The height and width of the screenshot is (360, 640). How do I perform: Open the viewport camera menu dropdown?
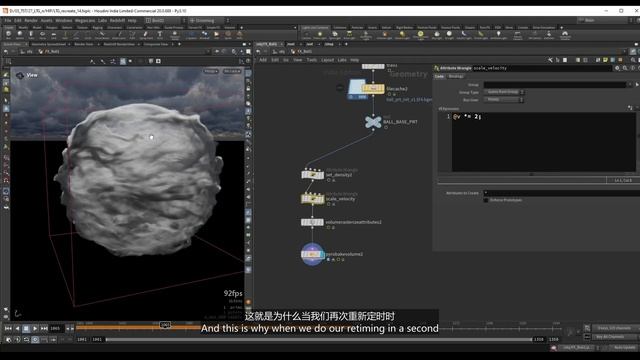click(x=232, y=71)
